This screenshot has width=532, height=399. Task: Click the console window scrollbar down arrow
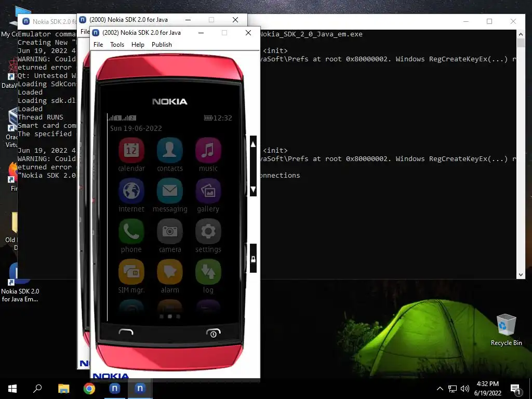point(521,275)
